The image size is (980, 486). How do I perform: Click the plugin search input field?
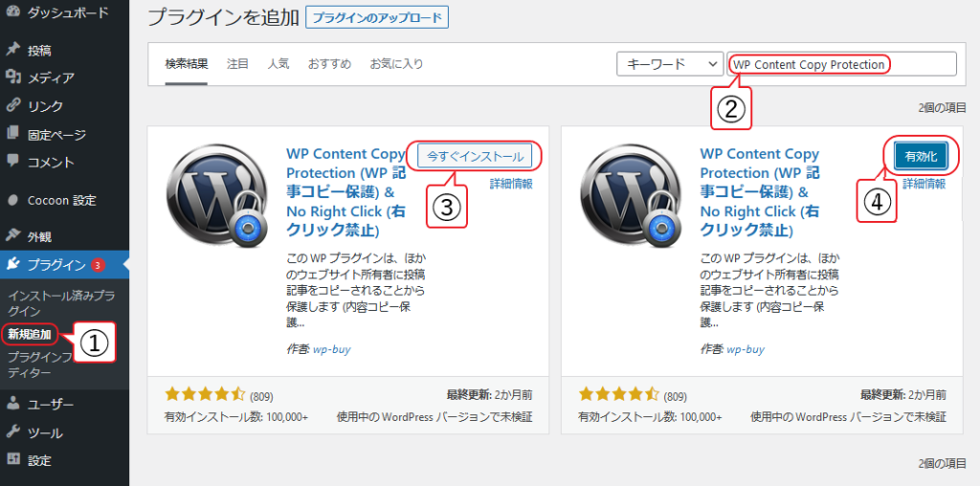(842, 64)
